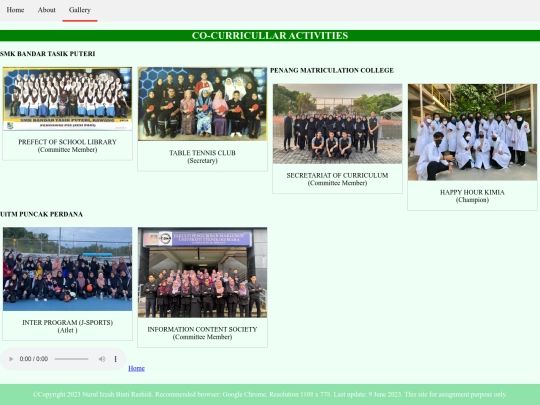Click the INFORMATION CONTENT SOCIETY caption
Image resolution: width=540 pixels, height=405 pixels.
coord(202,330)
